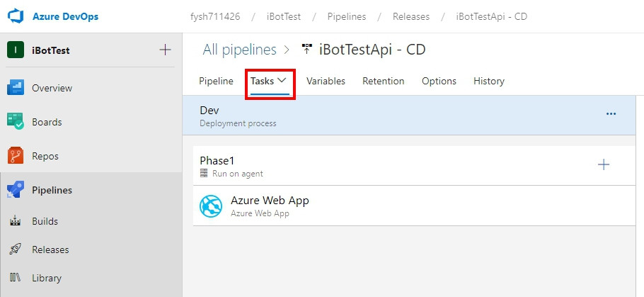Open the Library books icon
Viewport: 644px width, 297px height.
pyautogui.click(x=16, y=278)
